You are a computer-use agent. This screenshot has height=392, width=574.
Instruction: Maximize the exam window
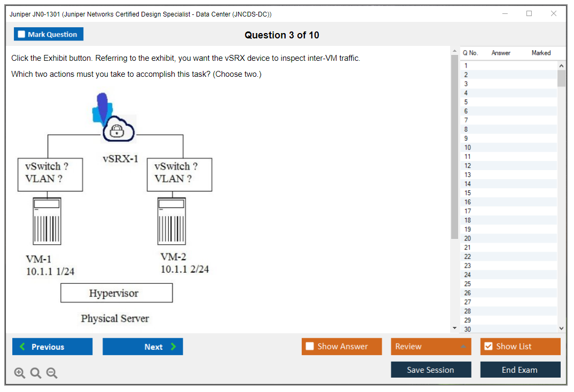click(x=529, y=14)
